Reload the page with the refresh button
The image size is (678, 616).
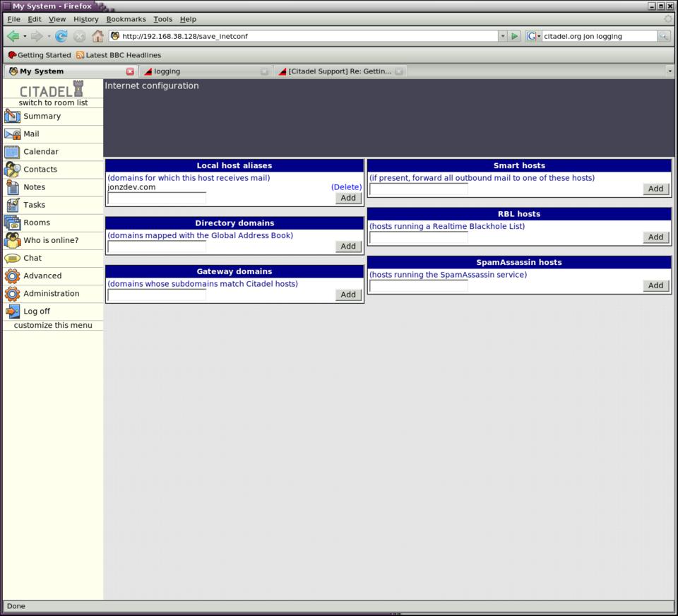point(61,36)
